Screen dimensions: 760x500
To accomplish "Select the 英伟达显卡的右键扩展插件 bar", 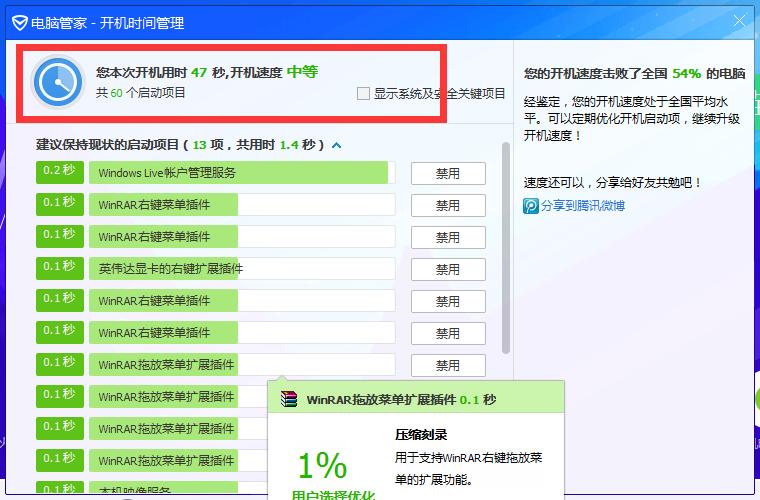I will tap(242, 269).
